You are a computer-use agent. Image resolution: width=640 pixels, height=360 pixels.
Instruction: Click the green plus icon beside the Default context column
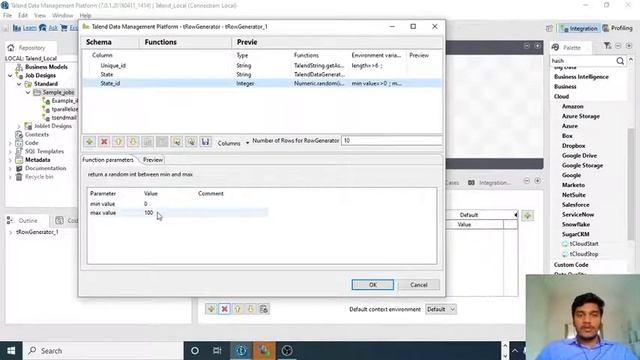(x=528, y=215)
